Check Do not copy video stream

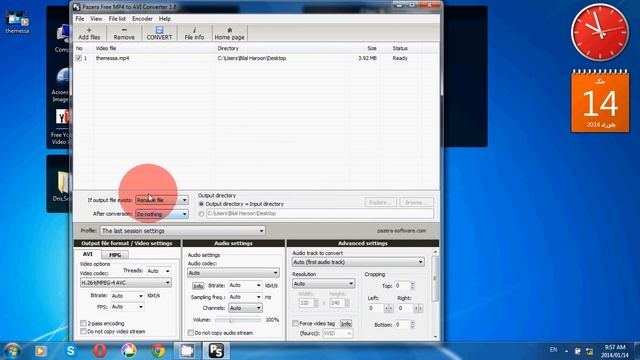(x=83, y=331)
